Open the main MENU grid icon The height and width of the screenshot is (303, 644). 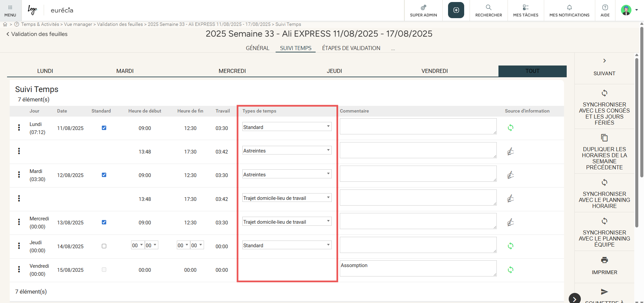click(x=10, y=8)
